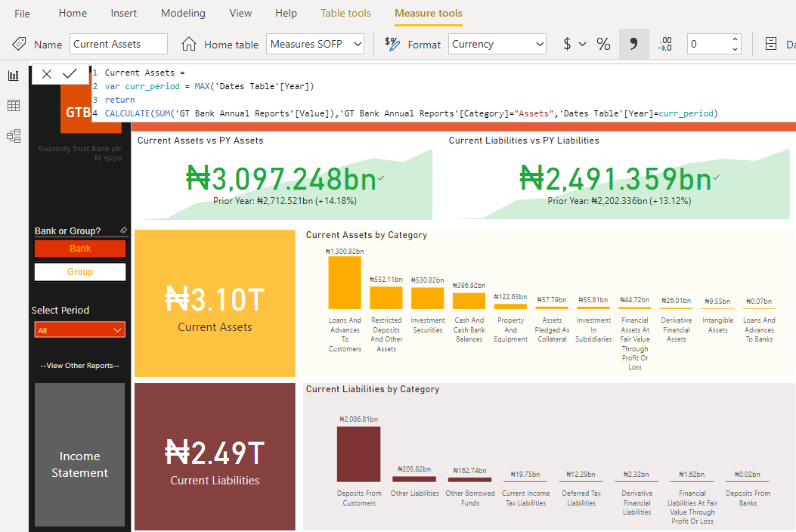Image resolution: width=796 pixels, height=532 pixels.
Task: Toggle the thousands separator comma
Action: coord(633,44)
